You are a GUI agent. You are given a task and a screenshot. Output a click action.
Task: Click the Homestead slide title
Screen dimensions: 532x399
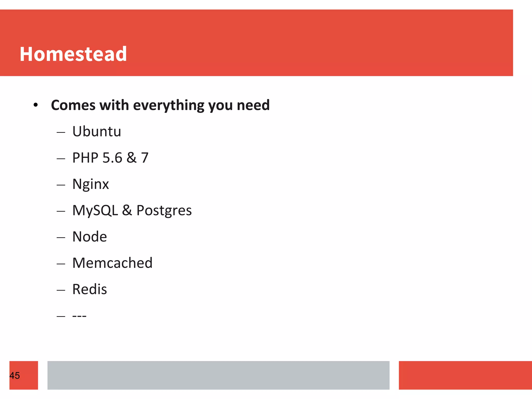(73, 54)
